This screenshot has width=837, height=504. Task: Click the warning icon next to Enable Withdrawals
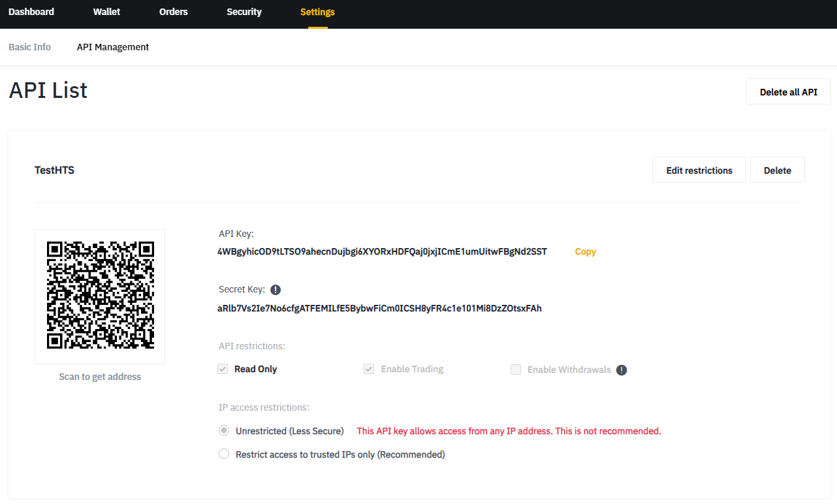click(x=621, y=370)
